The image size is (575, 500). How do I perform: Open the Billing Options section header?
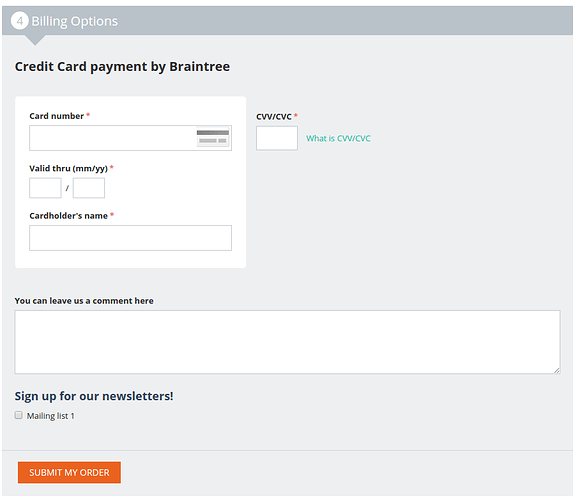point(288,21)
